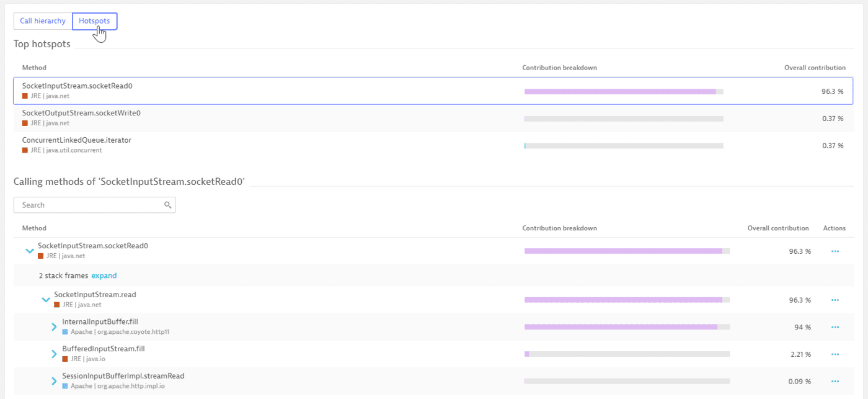Open actions menu for InternalInputBuffer.fill
Image resolution: width=868 pixels, height=399 pixels.
[x=835, y=327]
